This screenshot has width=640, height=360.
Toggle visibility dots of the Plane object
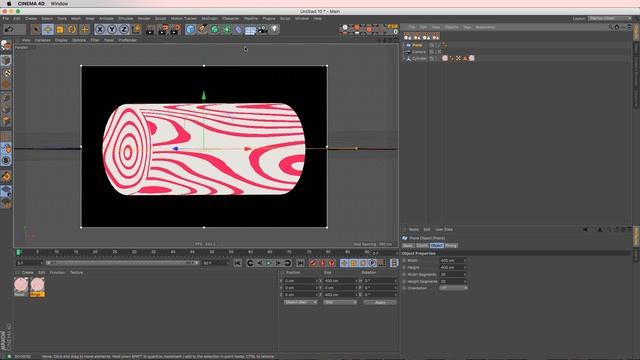click(436, 45)
